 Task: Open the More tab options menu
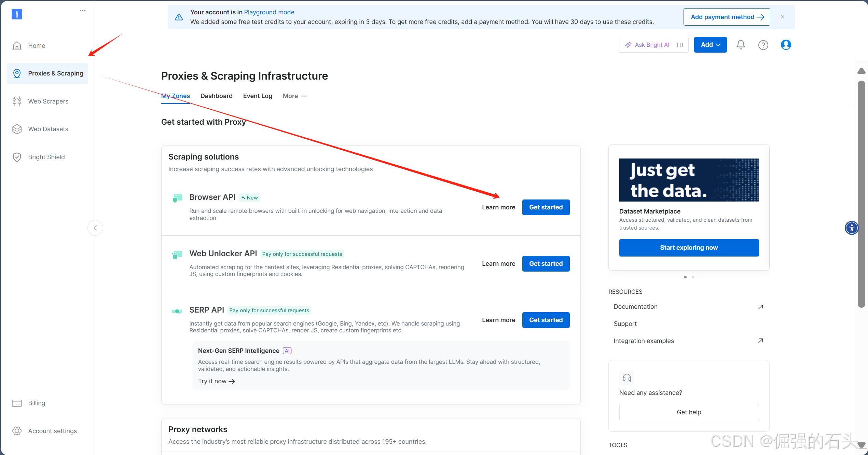click(x=295, y=96)
